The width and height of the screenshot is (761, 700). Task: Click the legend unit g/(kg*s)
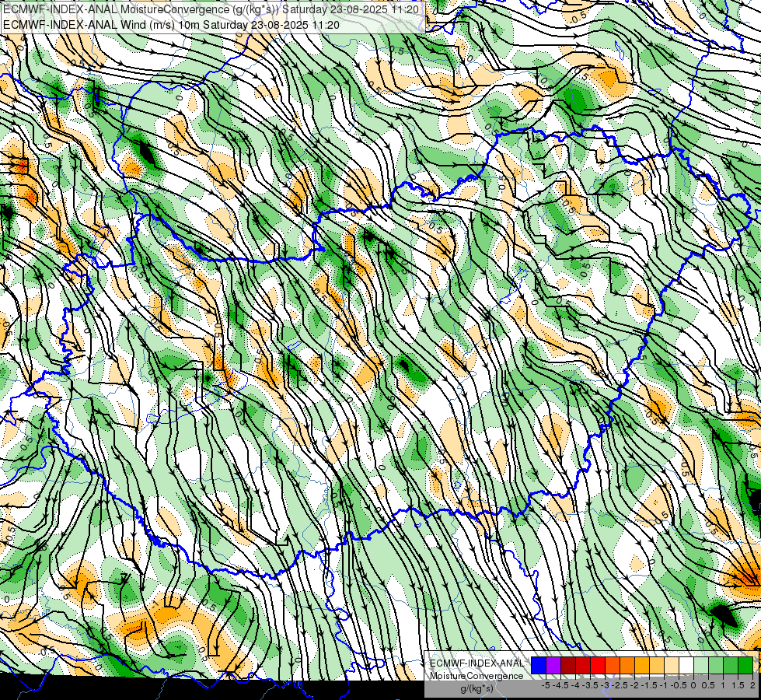tap(476, 688)
